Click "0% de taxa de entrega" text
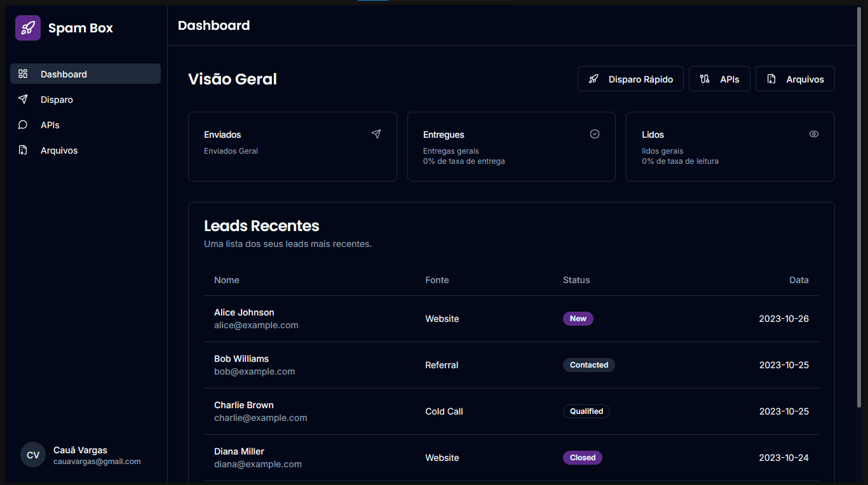 [x=464, y=161]
